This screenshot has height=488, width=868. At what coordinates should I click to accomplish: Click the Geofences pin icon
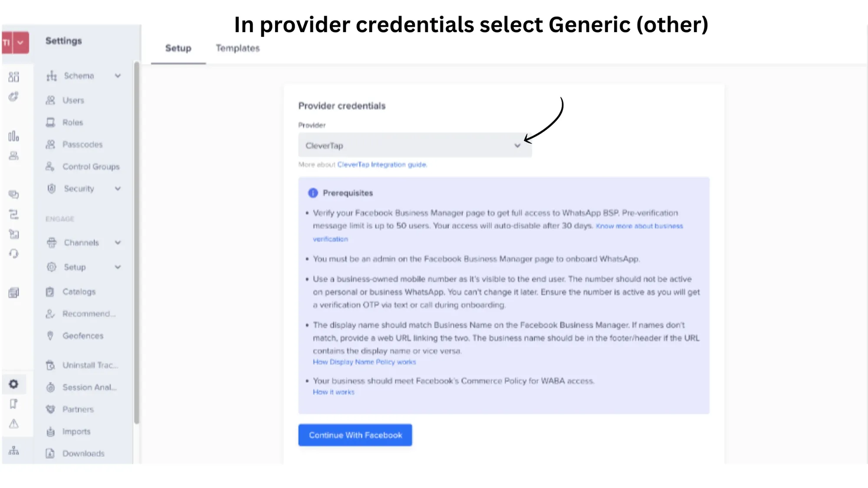[x=50, y=336]
